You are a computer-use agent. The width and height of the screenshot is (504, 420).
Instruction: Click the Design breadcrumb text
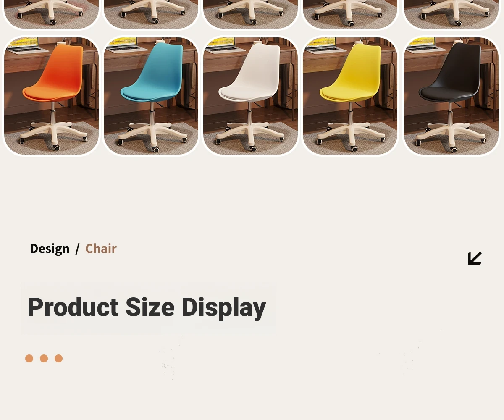coord(50,249)
